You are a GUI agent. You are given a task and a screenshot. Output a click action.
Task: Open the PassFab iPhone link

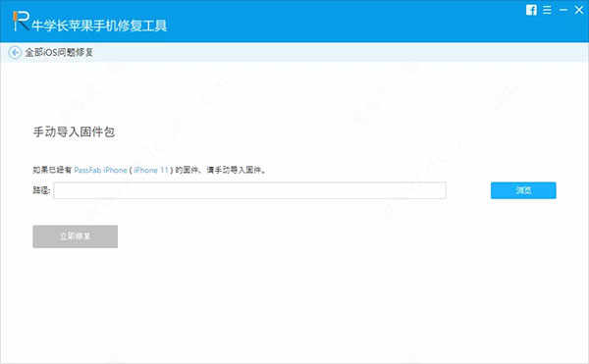(100, 170)
